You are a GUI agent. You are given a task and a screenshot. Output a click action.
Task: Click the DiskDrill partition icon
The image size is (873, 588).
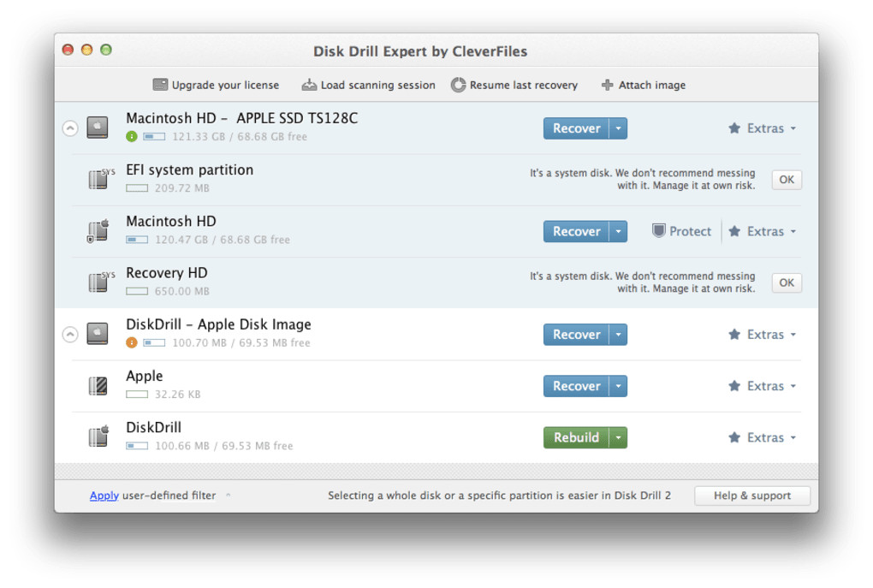click(x=98, y=437)
